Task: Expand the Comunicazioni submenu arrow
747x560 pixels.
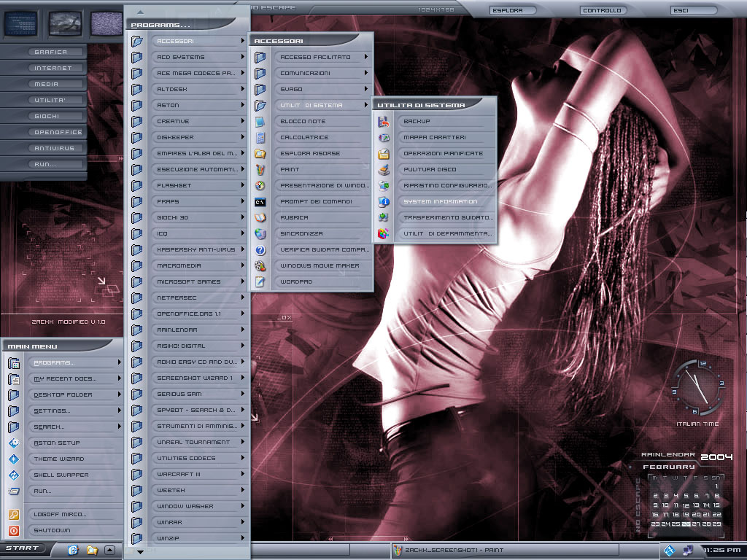Action: [366, 73]
